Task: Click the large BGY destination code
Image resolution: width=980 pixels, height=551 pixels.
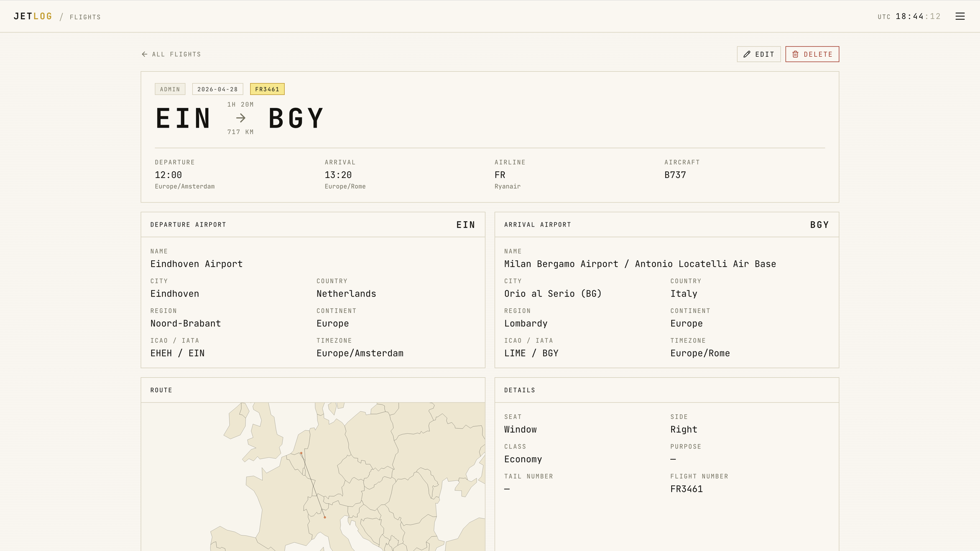Action: click(x=296, y=118)
